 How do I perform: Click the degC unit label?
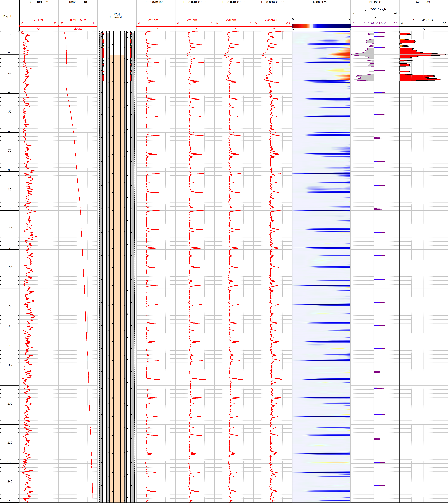(x=78, y=29)
